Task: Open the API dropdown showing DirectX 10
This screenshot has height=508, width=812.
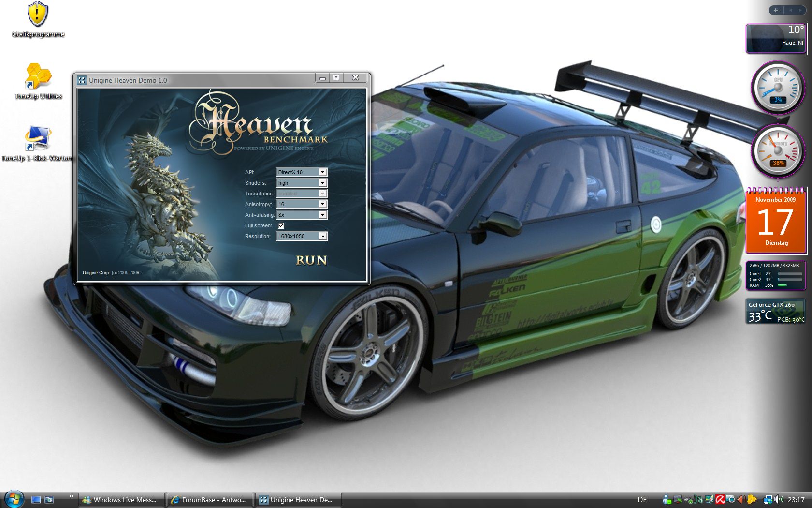Action: point(302,172)
